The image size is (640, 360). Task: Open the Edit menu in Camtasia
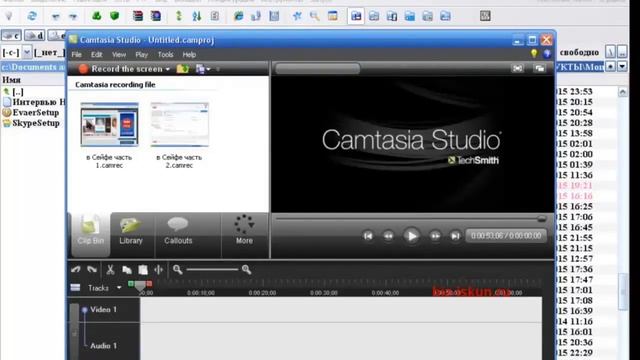(96, 54)
